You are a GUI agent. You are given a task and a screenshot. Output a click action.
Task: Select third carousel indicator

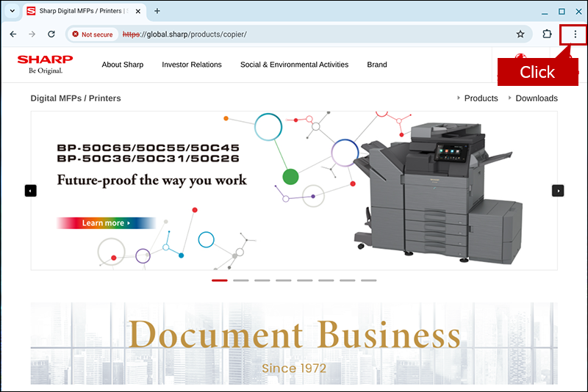pyautogui.click(x=262, y=280)
